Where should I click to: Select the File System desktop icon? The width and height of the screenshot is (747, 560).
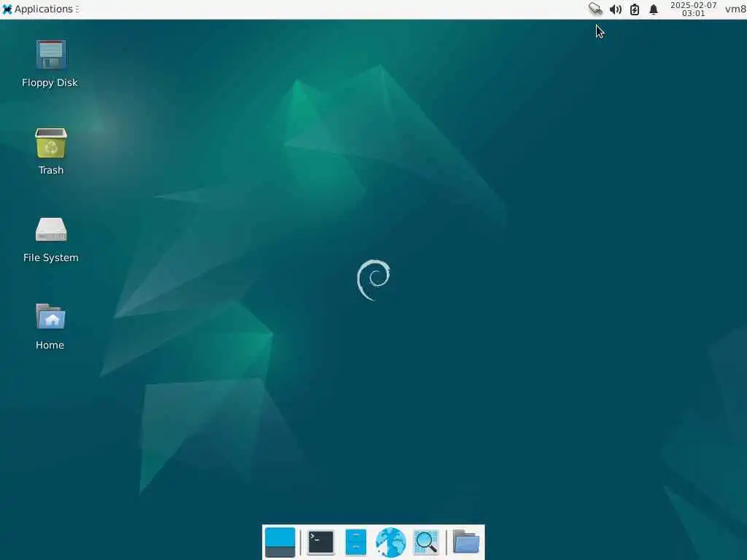pyautogui.click(x=51, y=230)
